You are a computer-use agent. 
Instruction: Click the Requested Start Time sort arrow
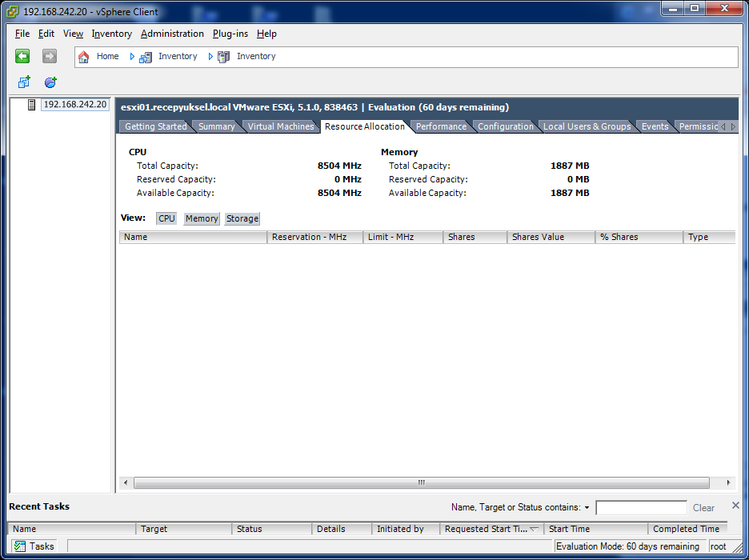tap(535, 529)
